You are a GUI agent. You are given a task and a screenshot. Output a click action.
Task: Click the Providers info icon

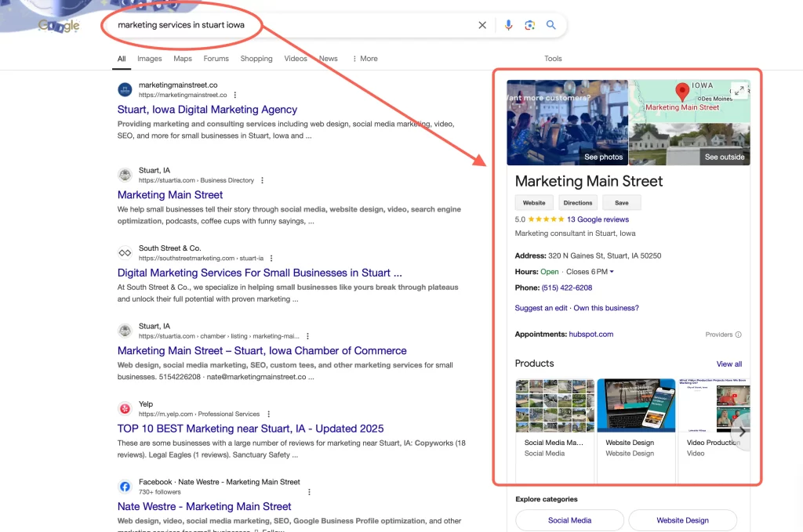click(x=738, y=335)
